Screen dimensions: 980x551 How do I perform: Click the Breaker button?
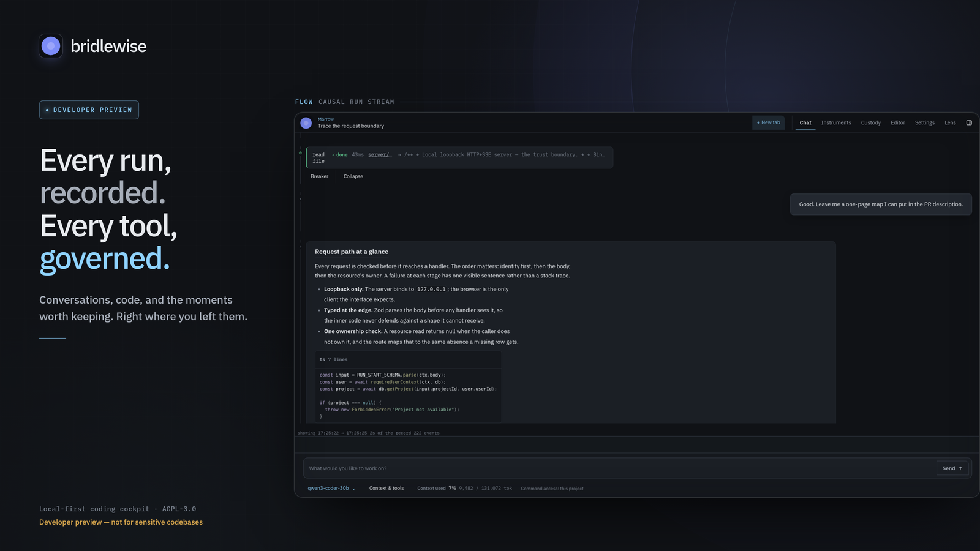[x=319, y=176]
